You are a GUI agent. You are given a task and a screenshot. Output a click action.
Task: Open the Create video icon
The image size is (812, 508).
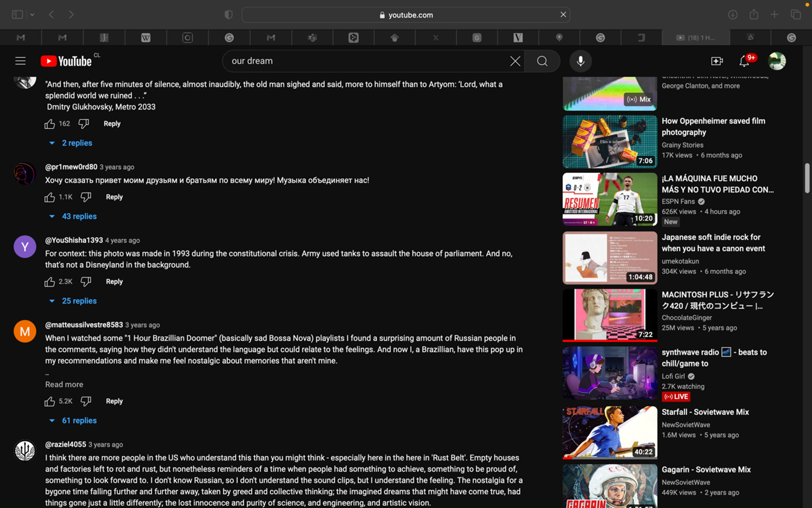(x=716, y=61)
